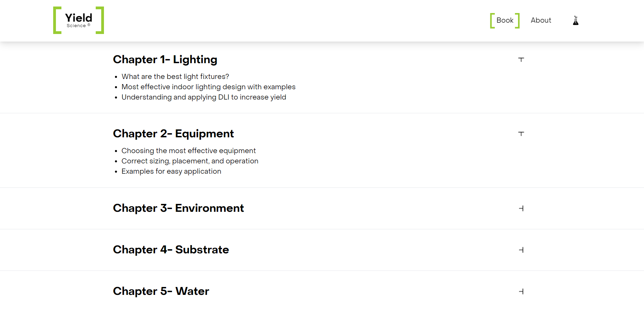Click 'Choosing the most effective equipment' bullet
This screenshot has width=644, height=311.
point(189,151)
